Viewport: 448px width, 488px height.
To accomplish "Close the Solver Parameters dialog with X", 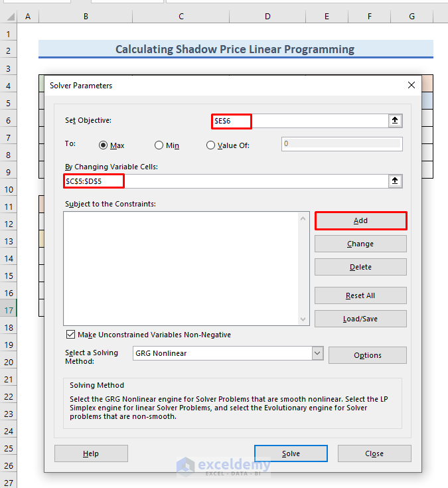I will (x=411, y=85).
